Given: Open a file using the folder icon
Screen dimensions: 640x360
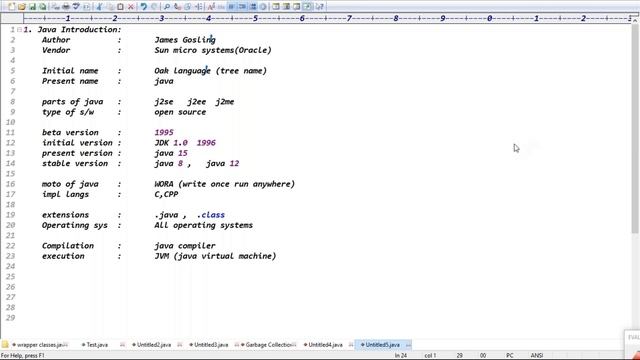Looking at the screenshot, I should [x=22, y=7].
